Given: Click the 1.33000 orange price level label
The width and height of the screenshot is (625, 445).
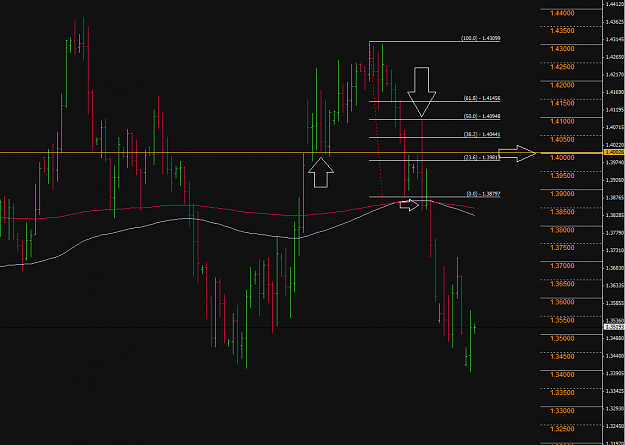Looking at the screenshot, I should point(562,411).
